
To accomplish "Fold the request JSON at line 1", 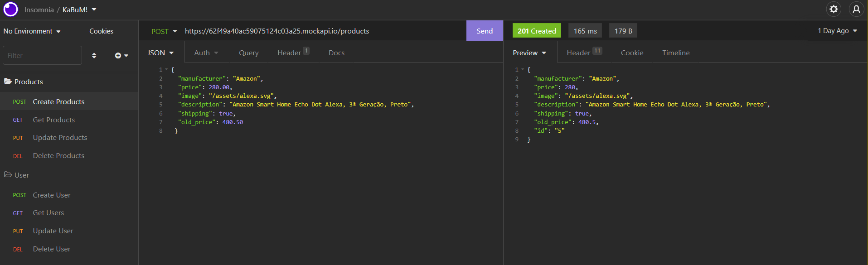I will (x=166, y=70).
